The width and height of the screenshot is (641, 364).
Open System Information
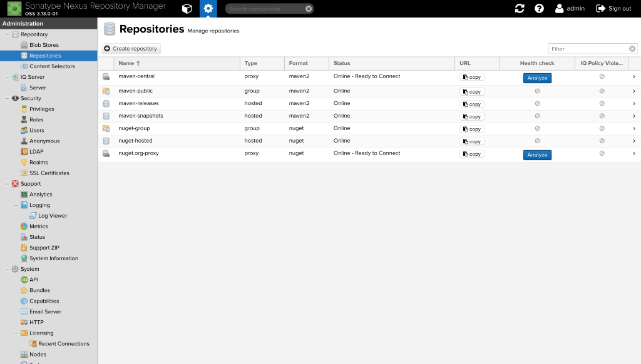54,258
